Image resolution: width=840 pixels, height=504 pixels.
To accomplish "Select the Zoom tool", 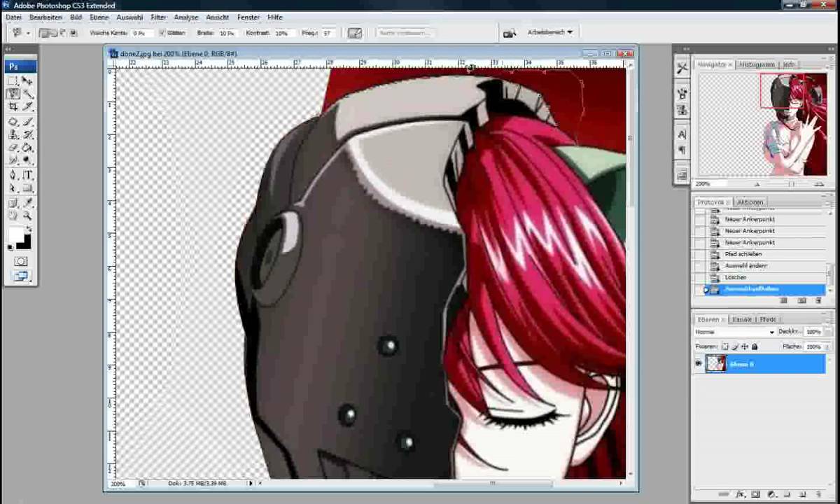I will pyautogui.click(x=27, y=216).
